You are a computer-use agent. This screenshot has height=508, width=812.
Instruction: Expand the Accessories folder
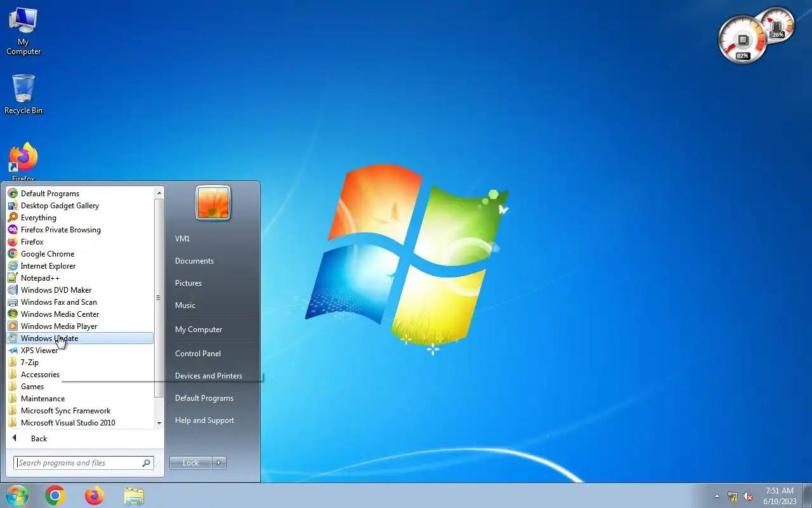79,375
